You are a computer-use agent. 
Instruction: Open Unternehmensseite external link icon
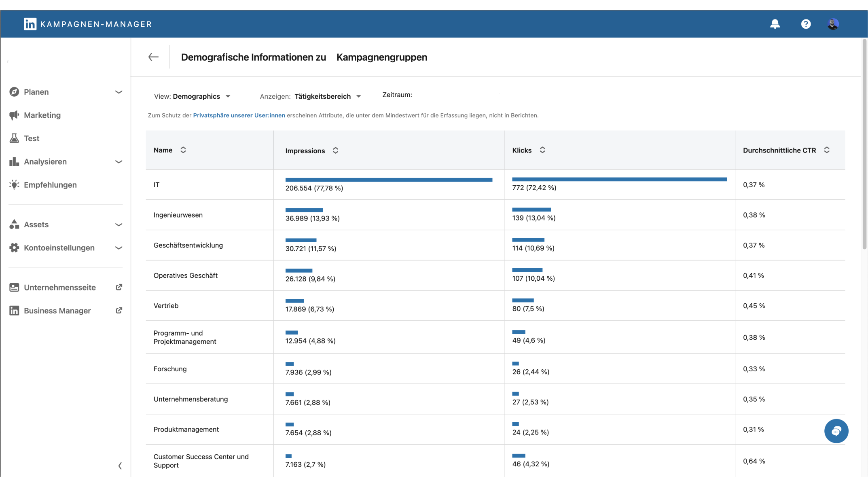coord(119,287)
